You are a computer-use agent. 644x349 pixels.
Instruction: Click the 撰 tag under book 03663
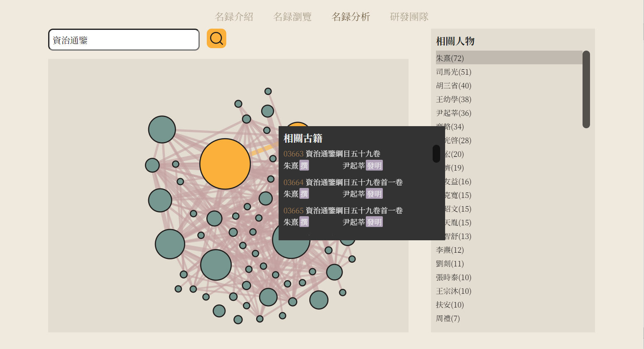[304, 166]
